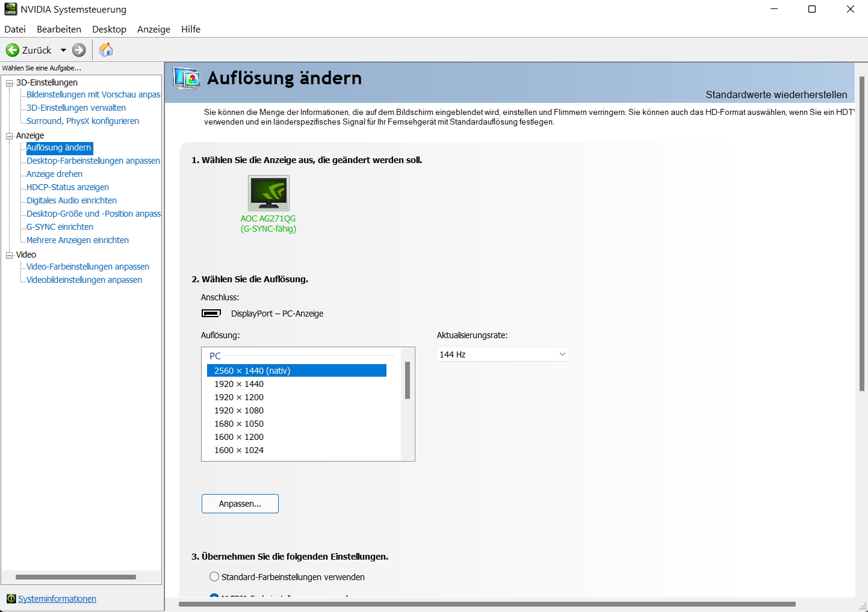Open the Datei menu

[15, 29]
